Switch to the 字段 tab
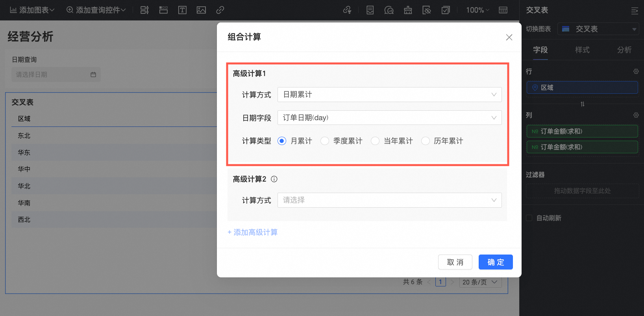Screen dimensions: 644x316 540,50
